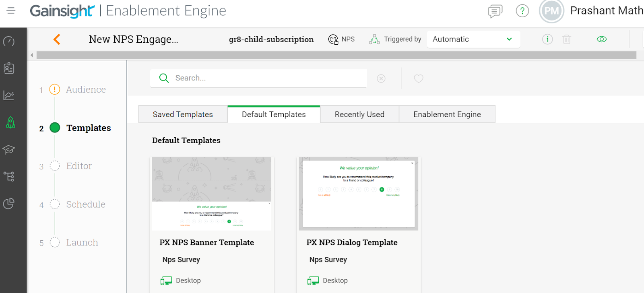
Task: Click the horizontal scrollbar left arrow
Action: [x=32, y=55]
